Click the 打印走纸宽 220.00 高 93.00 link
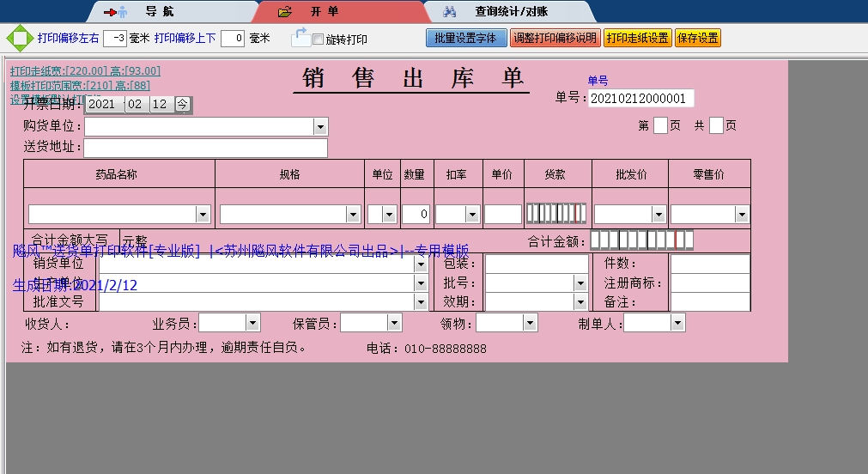Viewport: 868px width, 474px height. click(85, 70)
